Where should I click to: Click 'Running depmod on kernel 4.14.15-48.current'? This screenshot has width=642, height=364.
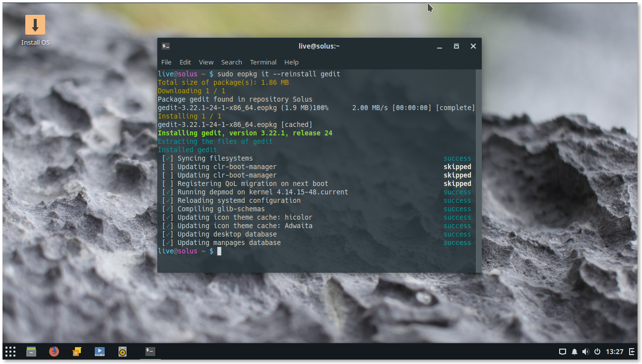point(263,192)
